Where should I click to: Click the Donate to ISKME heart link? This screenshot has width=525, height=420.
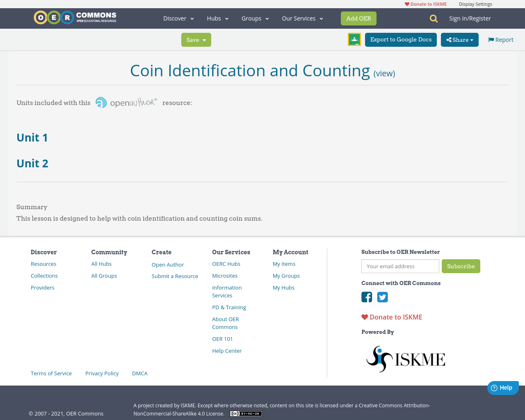(x=425, y=4)
